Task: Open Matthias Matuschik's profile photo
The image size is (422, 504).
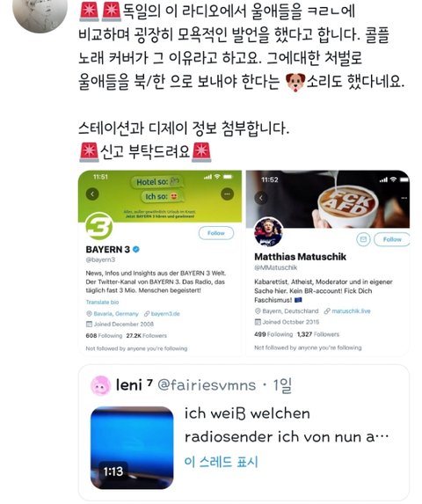Action: [268, 232]
